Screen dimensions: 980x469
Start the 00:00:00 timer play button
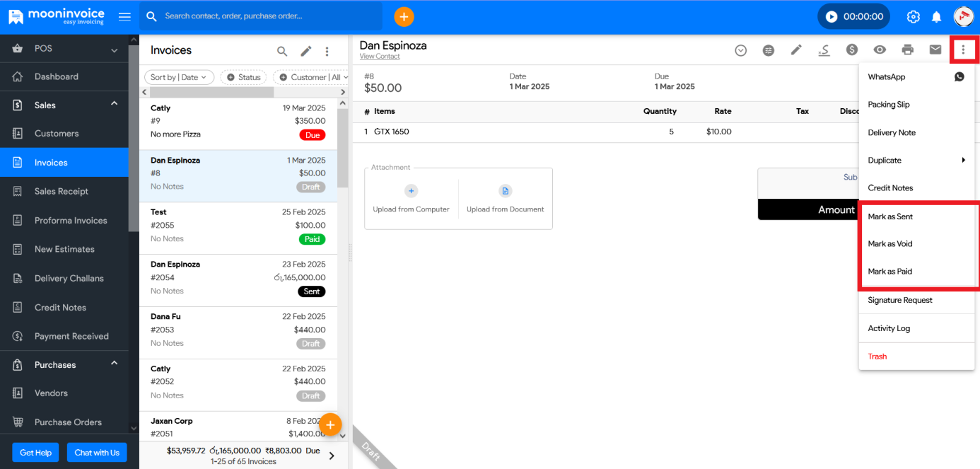point(832,16)
